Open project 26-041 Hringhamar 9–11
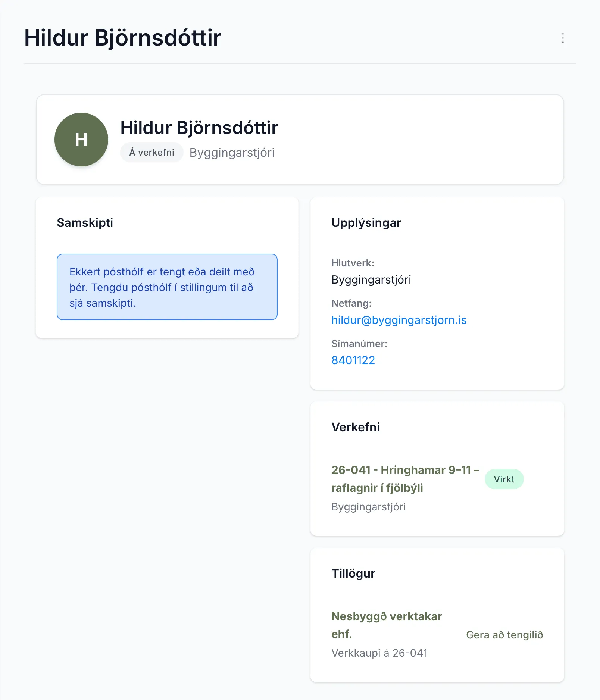 [x=405, y=479]
